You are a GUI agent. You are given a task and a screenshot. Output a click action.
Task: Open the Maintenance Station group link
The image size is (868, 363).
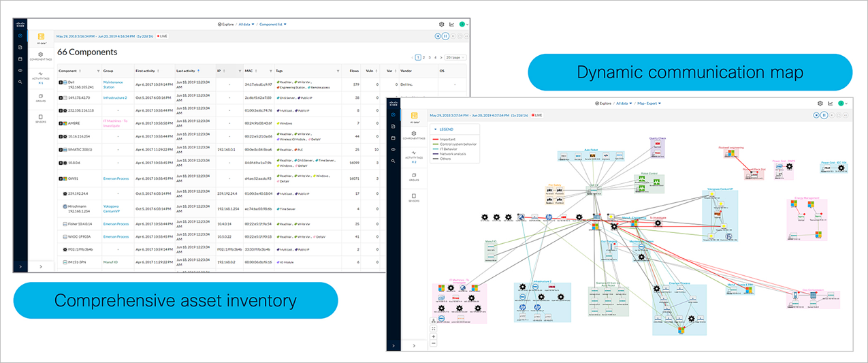tap(113, 84)
